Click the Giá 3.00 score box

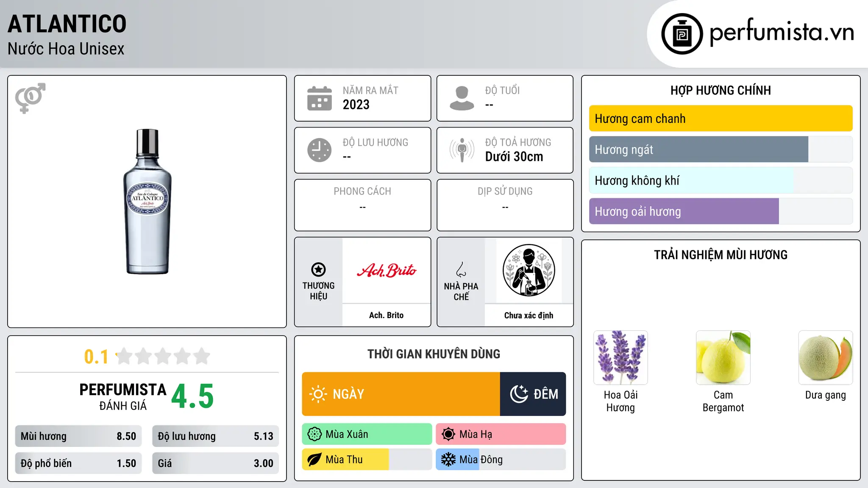click(x=216, y=463)
